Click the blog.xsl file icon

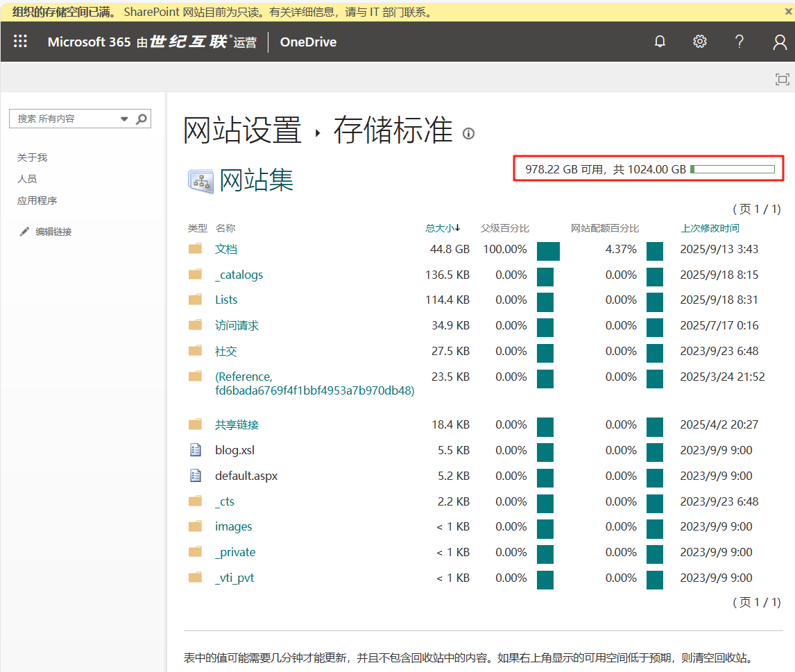pos(196,450)
